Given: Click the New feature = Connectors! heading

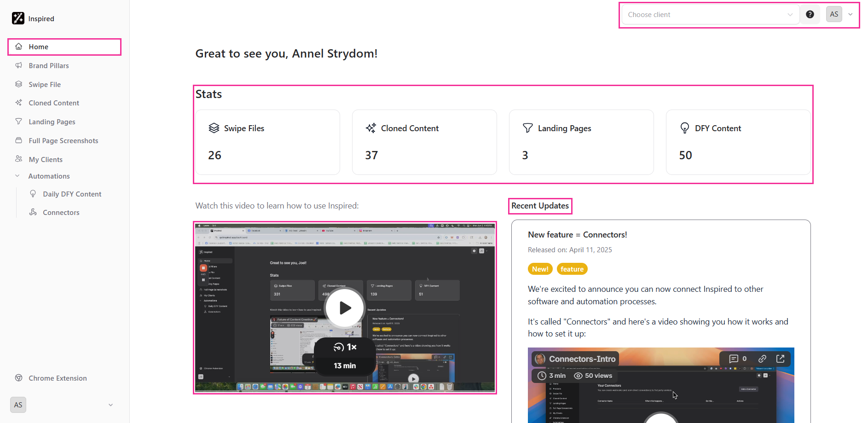Looking at the screenshot, I should tap(577, 235).
